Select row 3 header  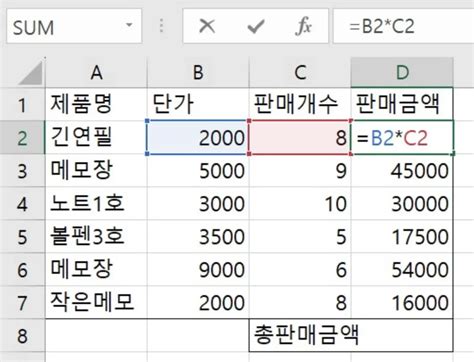[x=22, y=171]
